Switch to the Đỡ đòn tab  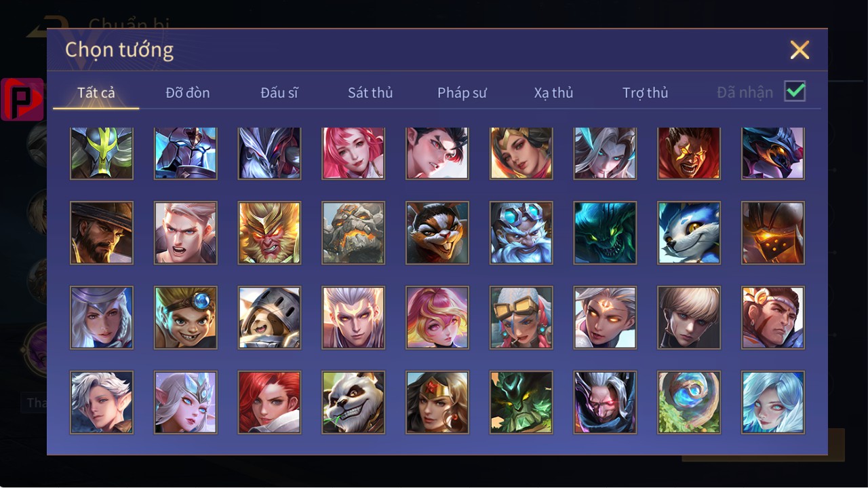coord(188,93)
